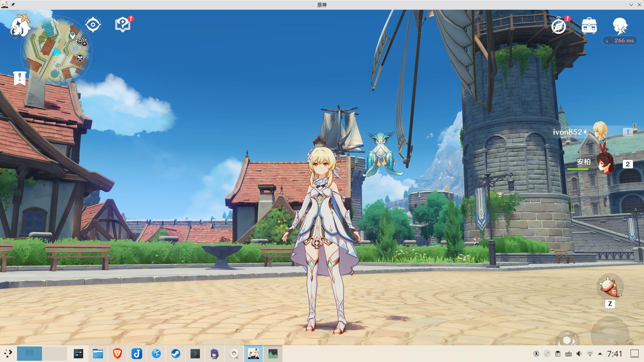Image resolution: width=644 pixels, height=362 pixels.
Task: Open the window dropdown arrow in title bar
Action: pyautogui.click(x=631, y=5)
